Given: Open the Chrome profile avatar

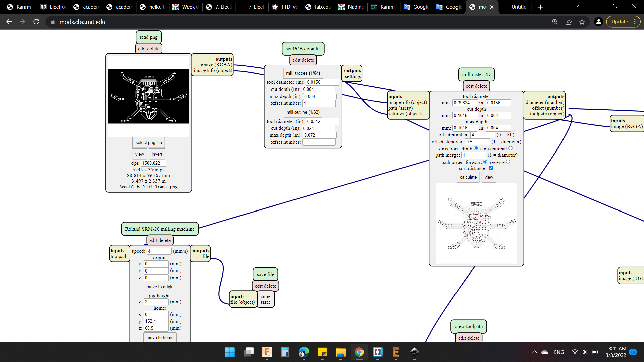Looking at the screenshot, I should click(x=599, y=22).
